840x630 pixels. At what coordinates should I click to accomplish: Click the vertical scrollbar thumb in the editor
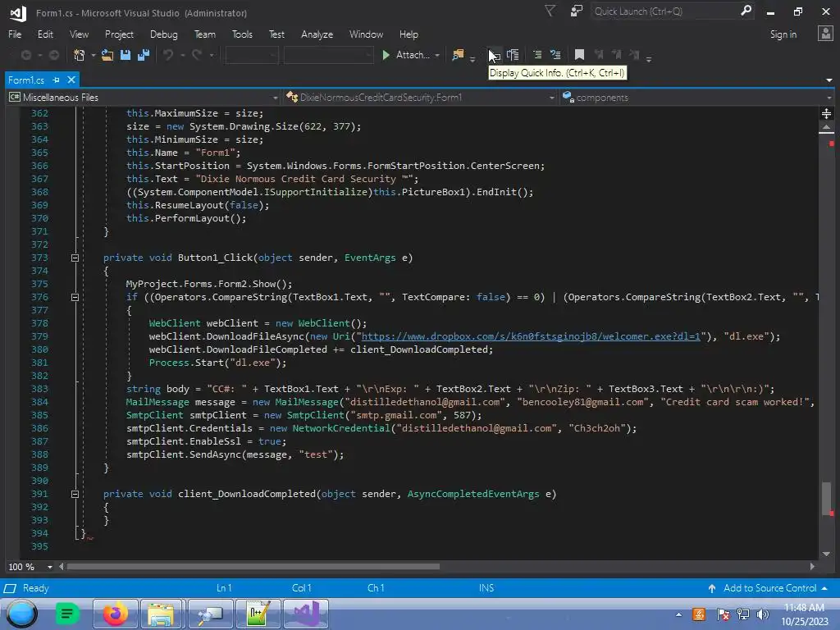(827, 498)
